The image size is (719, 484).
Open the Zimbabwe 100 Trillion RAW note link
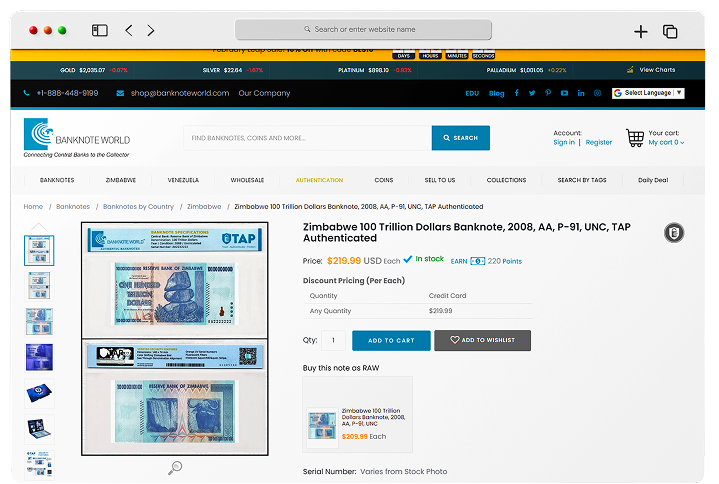tap(373, 417)
